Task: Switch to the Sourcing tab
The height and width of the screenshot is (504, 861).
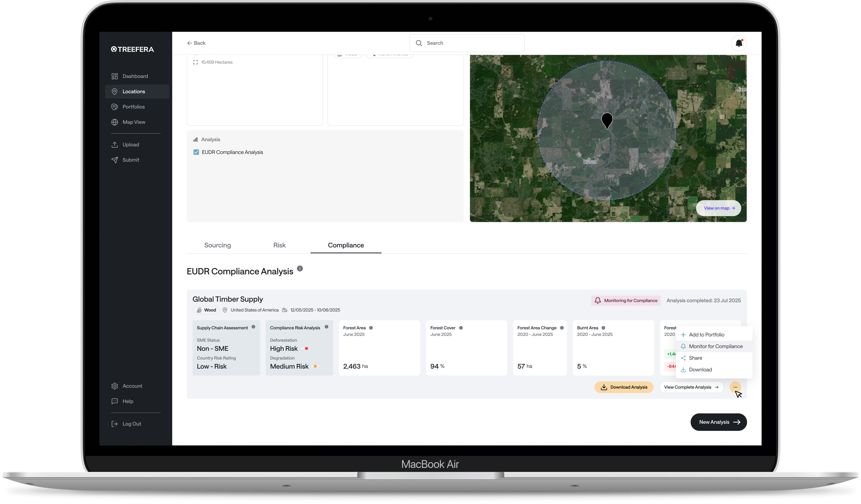Action: (x=217, y=245)
